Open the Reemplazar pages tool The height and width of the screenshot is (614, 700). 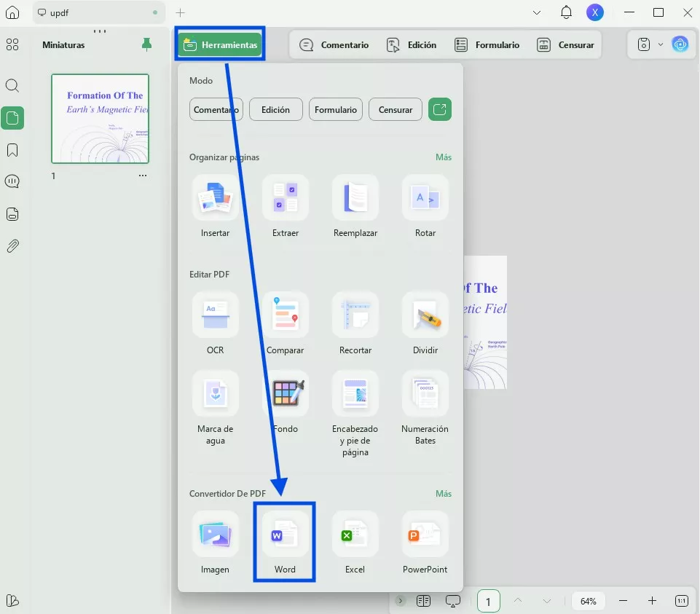[x=355, y=207]
